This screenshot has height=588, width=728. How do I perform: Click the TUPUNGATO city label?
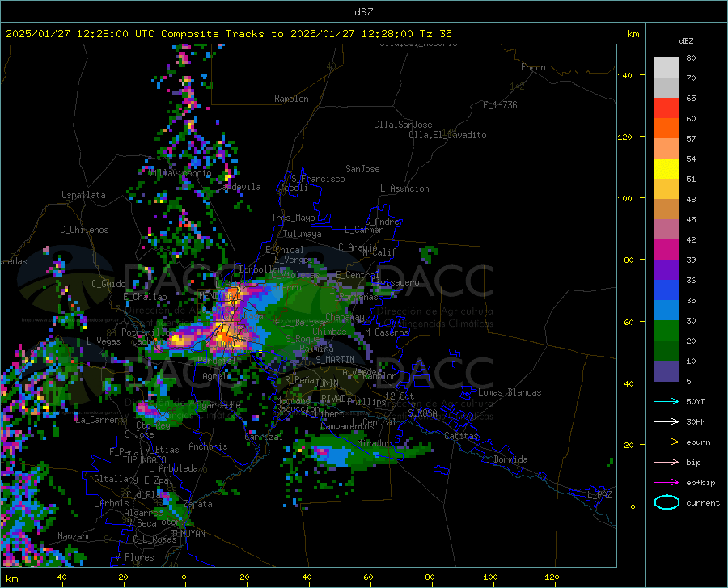coord(145,460)
